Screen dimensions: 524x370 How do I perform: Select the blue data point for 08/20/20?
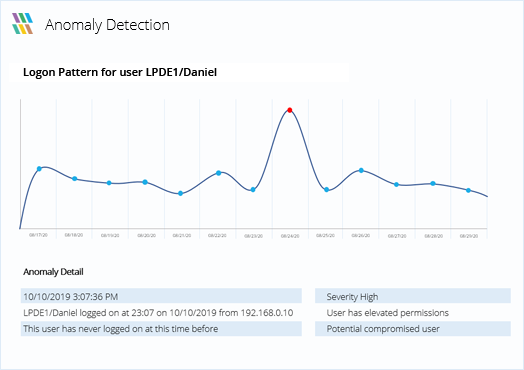(x=145, y=182)
